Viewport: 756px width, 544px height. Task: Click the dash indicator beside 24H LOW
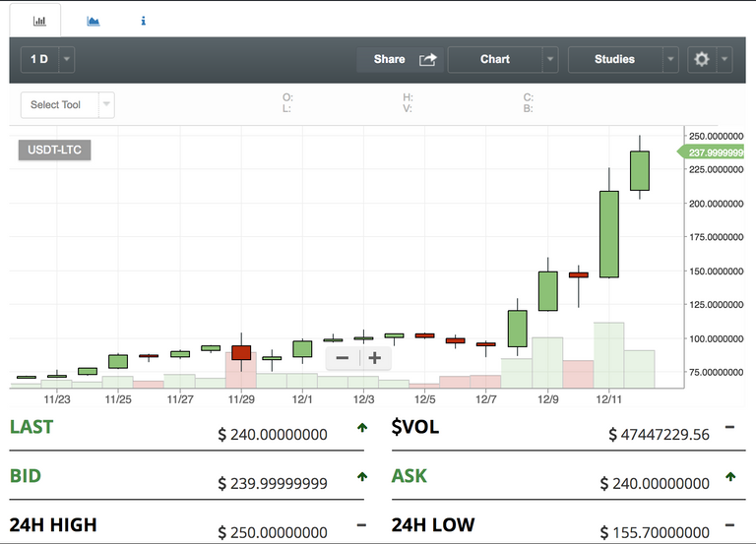click(x=730, y=525)
